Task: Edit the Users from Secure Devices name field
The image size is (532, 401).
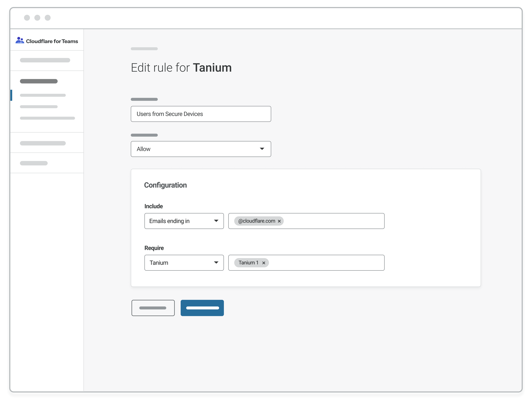Action: tap(201, 114)
